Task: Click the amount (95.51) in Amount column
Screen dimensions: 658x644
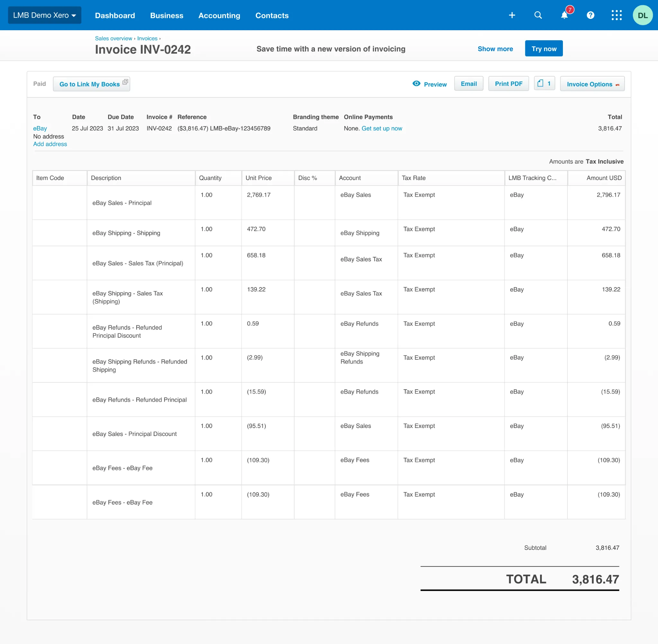Action: click(x=610, y=426)
